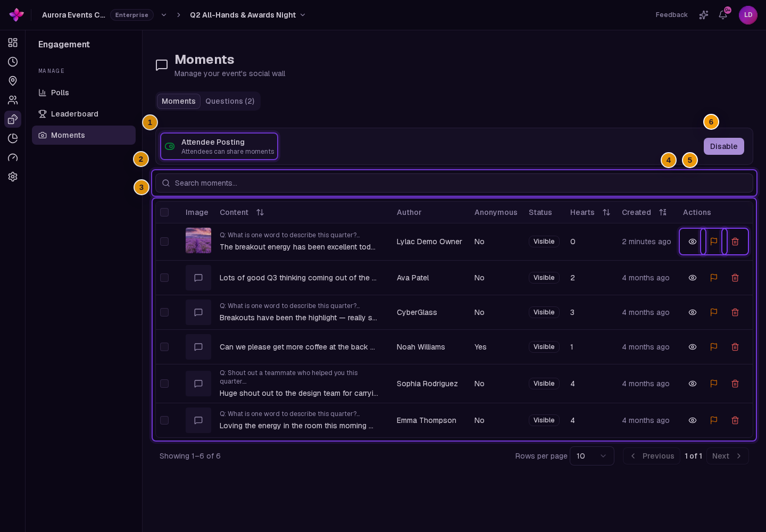This screenshot has width=766, height=532.
Task: Click the message icon of Noah Williams' row
Action: click(198, 347)
